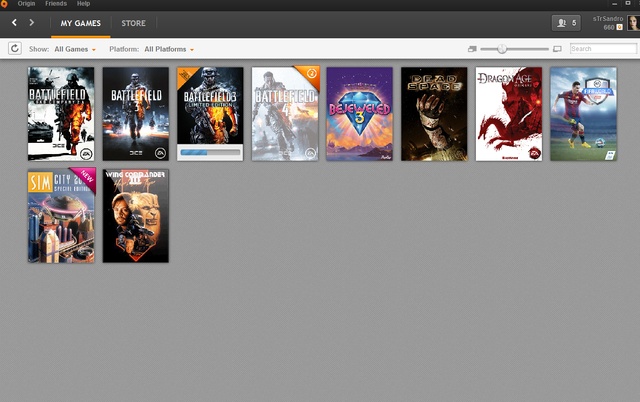Open the Help menu
640x402 pixels.
point(83,4)
